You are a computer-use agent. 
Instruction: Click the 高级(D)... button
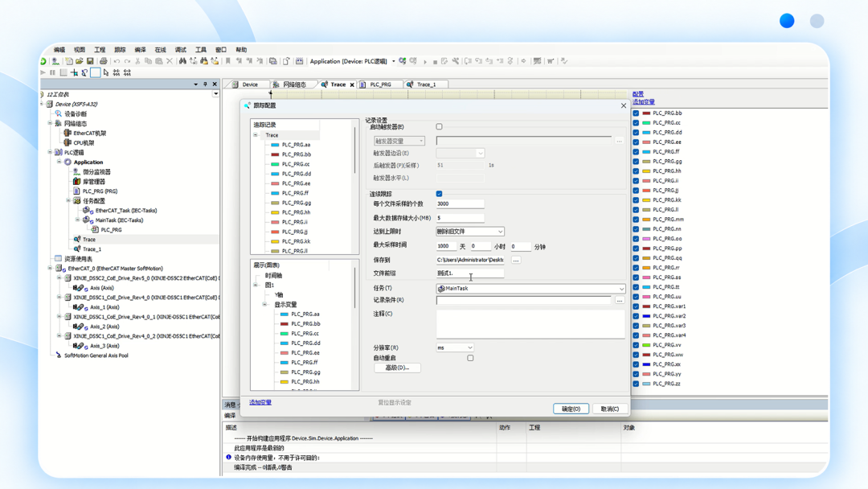click(397, 368)
